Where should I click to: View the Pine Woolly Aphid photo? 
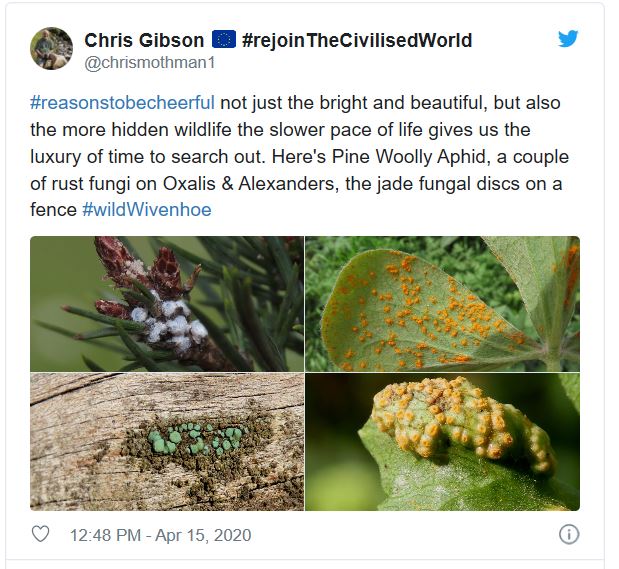coord(167,304)
